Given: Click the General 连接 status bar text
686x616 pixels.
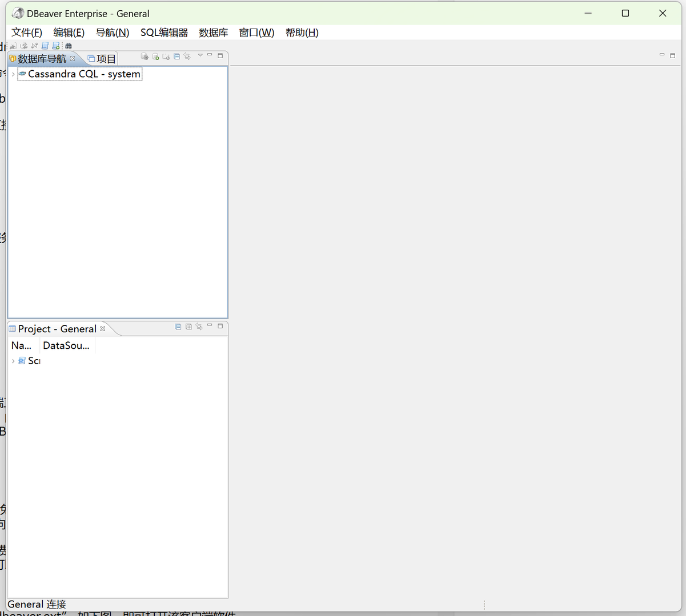Looking at the screenshot, I should point(37,604).
